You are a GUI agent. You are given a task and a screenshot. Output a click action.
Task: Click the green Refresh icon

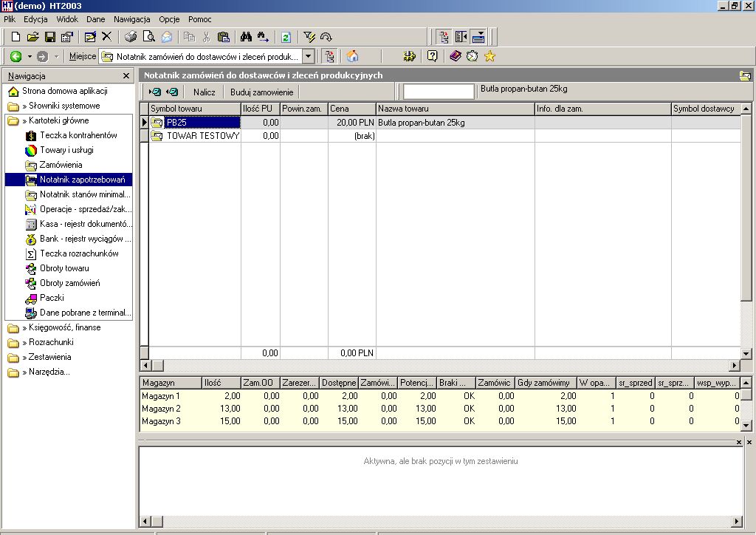click(x=286, y=37)
